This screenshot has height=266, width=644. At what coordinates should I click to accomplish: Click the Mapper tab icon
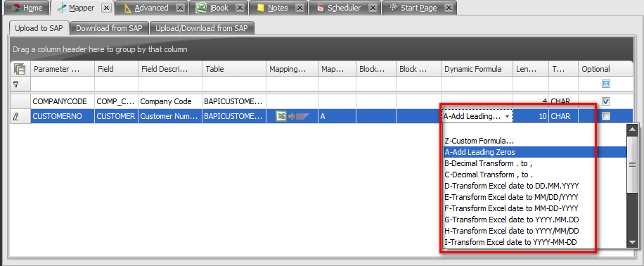(62, 8)
